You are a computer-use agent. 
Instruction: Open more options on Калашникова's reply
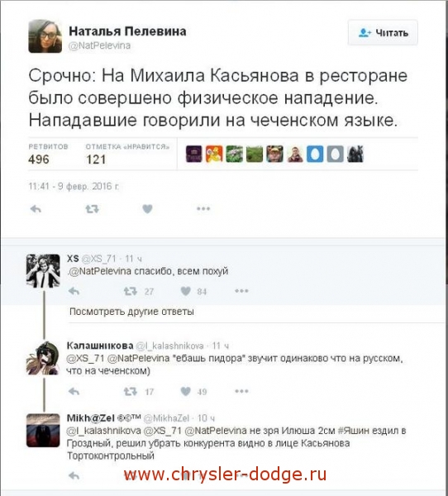(x=241, y=392)
